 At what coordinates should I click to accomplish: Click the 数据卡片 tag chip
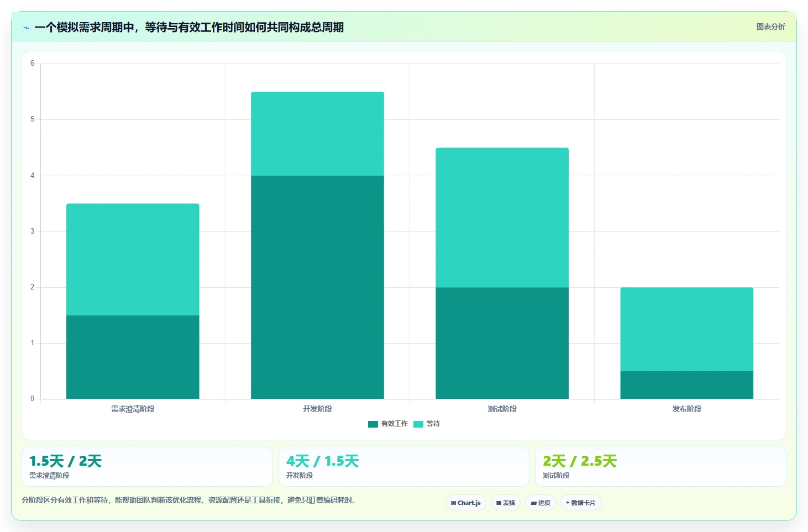(581, 503)
